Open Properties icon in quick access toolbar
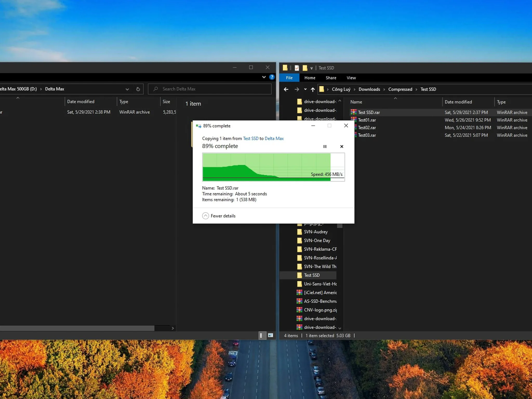This screenshot has height=399, width=532. click(x=297, y=68)
